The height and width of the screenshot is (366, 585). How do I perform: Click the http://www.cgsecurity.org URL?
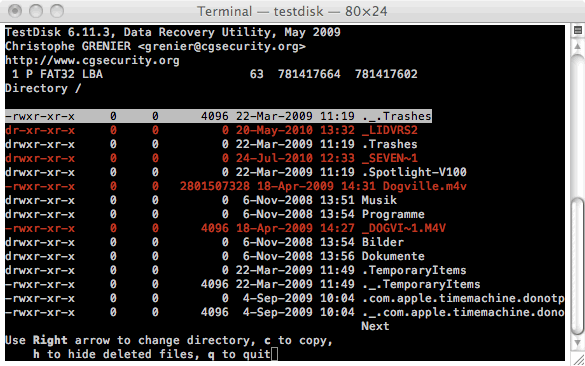(92, 60)
